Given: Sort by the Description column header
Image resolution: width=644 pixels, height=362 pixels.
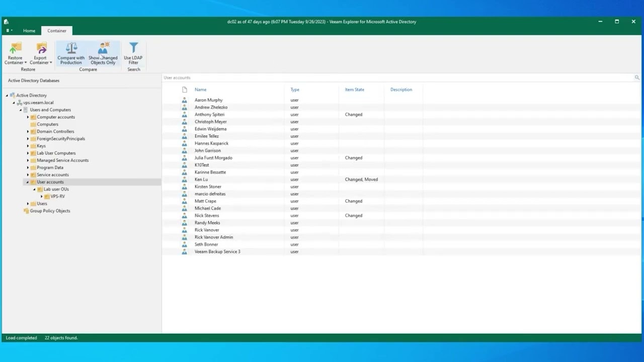Looking at the screenshot, I should coord(401,89).
